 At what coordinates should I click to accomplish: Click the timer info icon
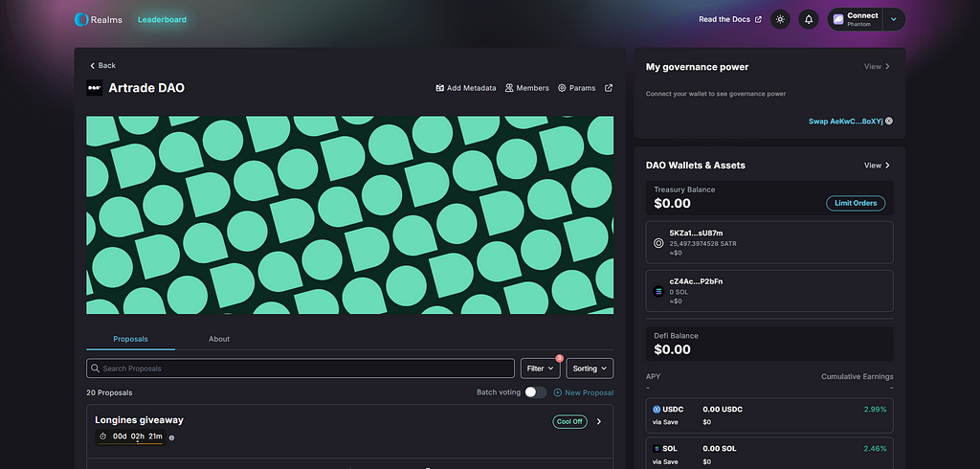pos(172,437)
